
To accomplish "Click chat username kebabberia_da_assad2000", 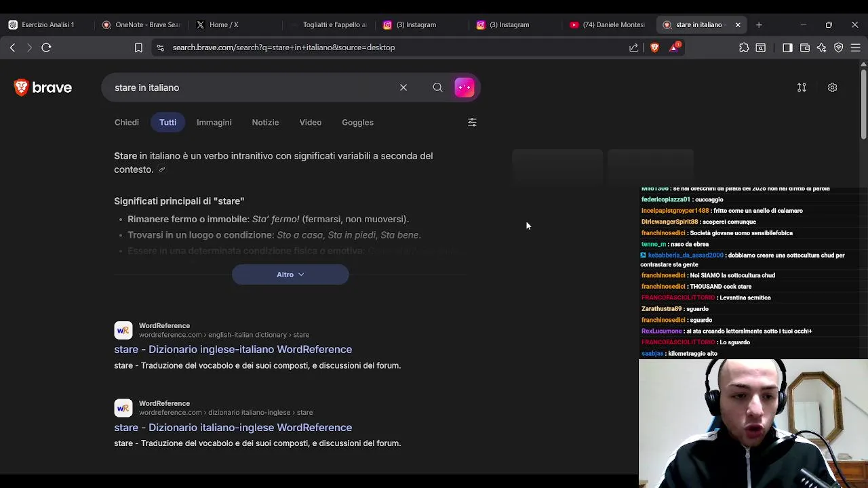I will point(686,256).
